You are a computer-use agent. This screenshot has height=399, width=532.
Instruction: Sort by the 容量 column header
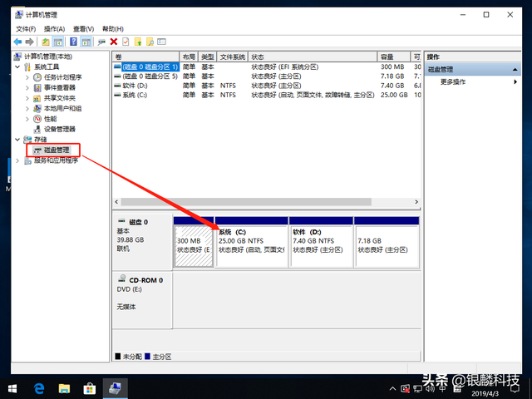[x=393, y=57]
